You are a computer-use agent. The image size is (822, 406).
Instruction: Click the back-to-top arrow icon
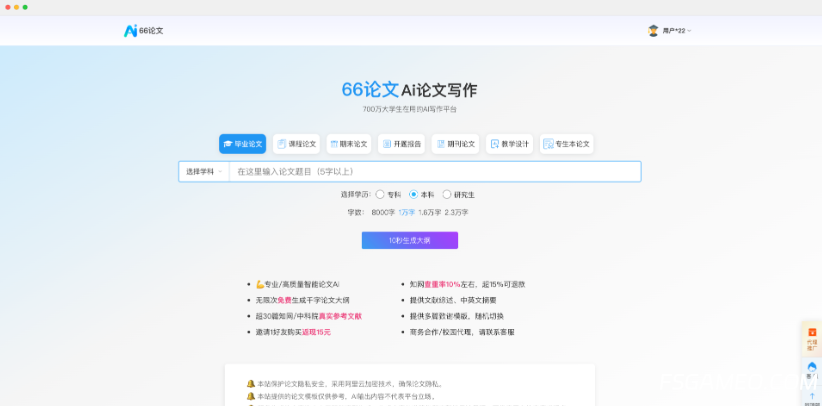point(812,396)
